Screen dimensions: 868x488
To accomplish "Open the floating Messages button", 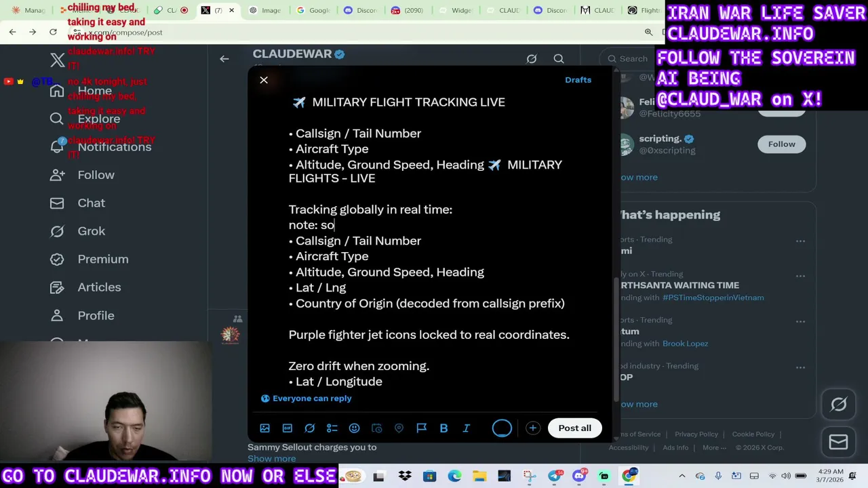I will pyautogui.click(x=839, y=442).
